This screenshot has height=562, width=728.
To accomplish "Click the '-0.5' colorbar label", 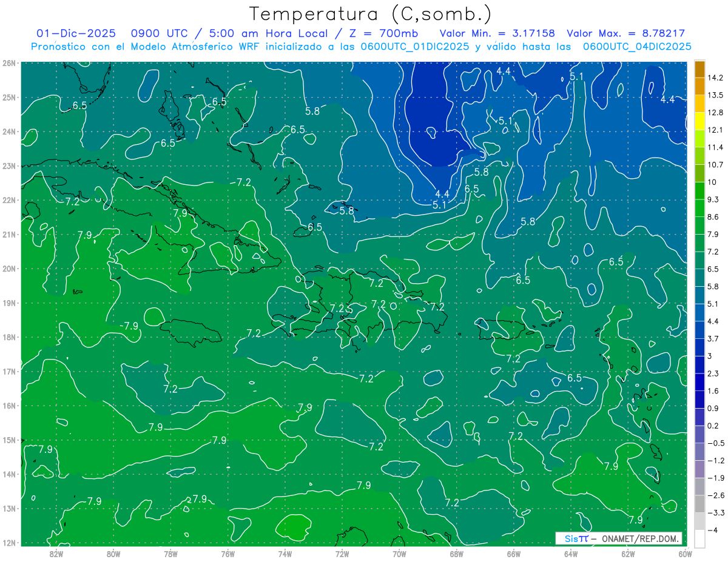I will pos(716,443).
